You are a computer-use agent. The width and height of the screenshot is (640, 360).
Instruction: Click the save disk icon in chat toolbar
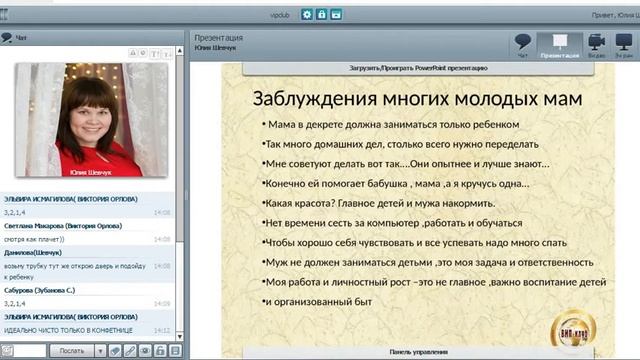(x=176, y=351)
